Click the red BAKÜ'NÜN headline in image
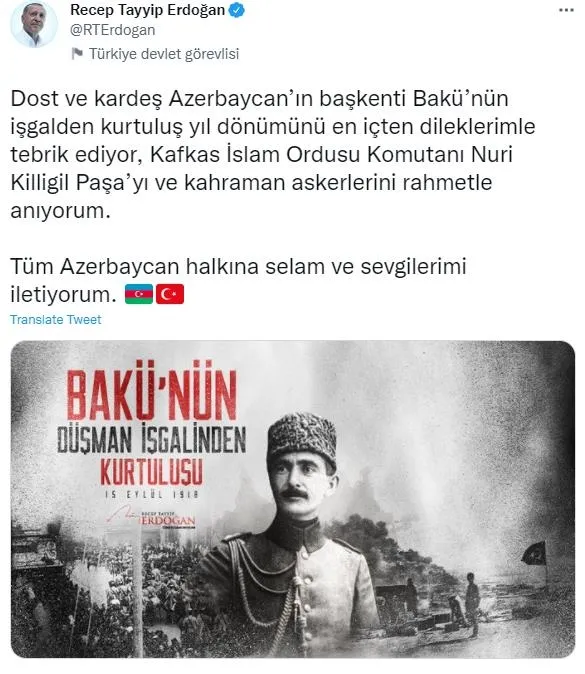 152,394
